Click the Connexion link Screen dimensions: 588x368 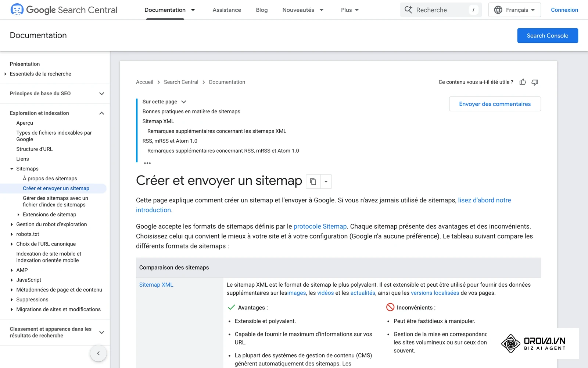[564, 10]
